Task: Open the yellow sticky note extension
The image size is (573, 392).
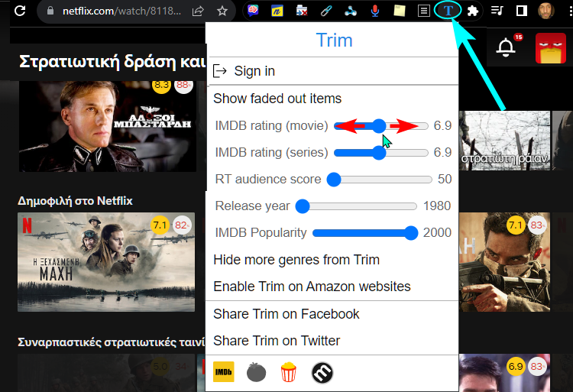Action: (x=399, y=11)
